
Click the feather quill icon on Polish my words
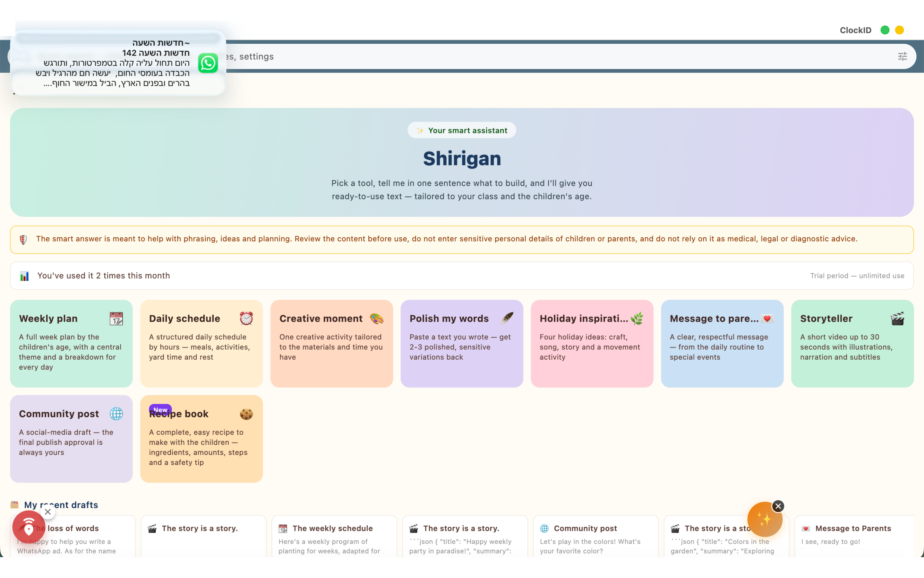[507, 319]
